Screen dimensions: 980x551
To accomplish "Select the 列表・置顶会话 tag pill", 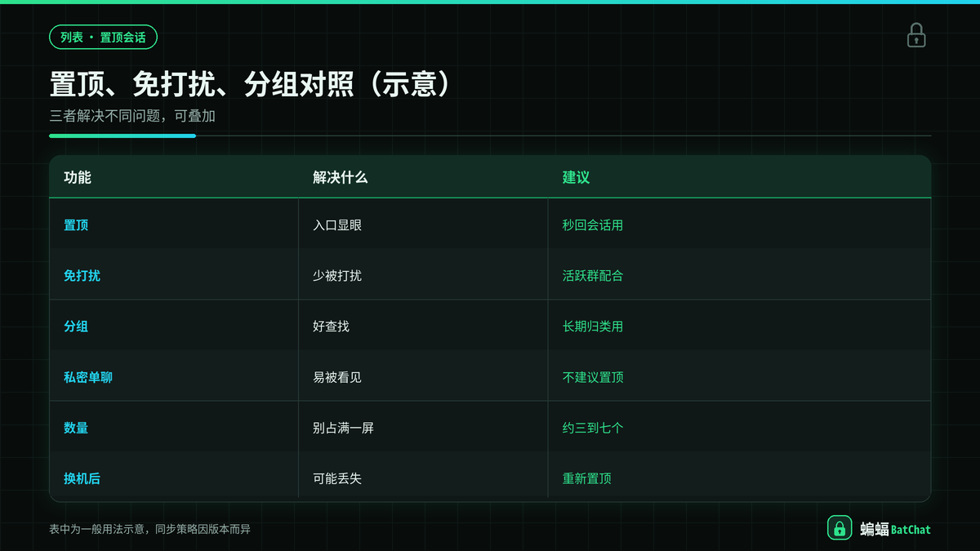I will pos(103,37).
